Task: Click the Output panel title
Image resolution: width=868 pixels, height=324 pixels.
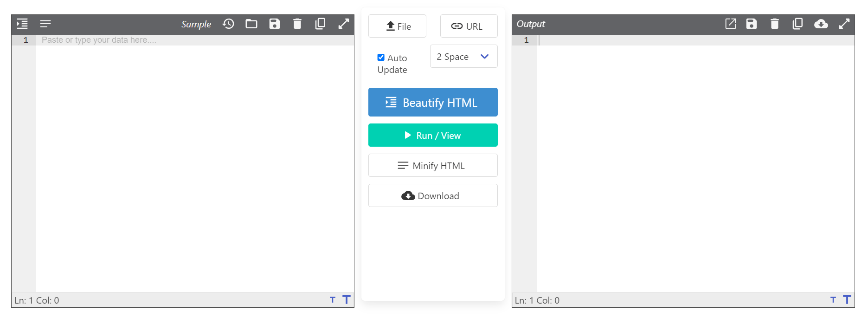Action: tap(531, 24)
